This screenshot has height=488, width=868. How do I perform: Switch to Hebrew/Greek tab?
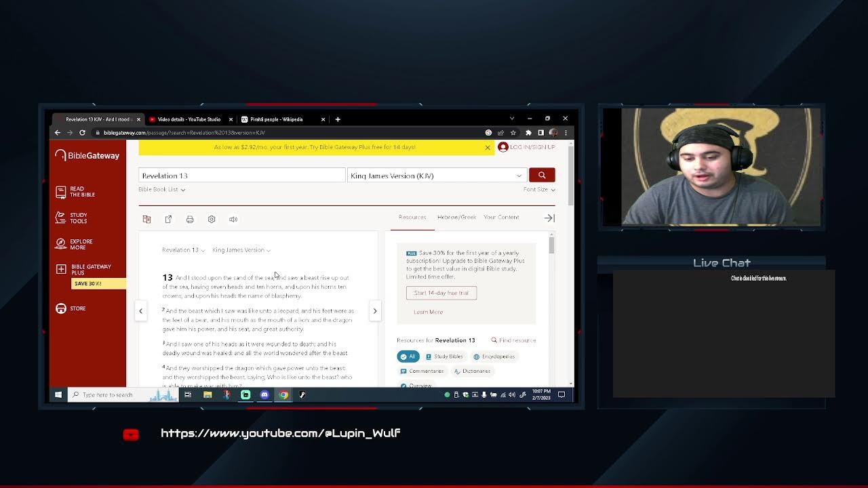pos(456,218)
